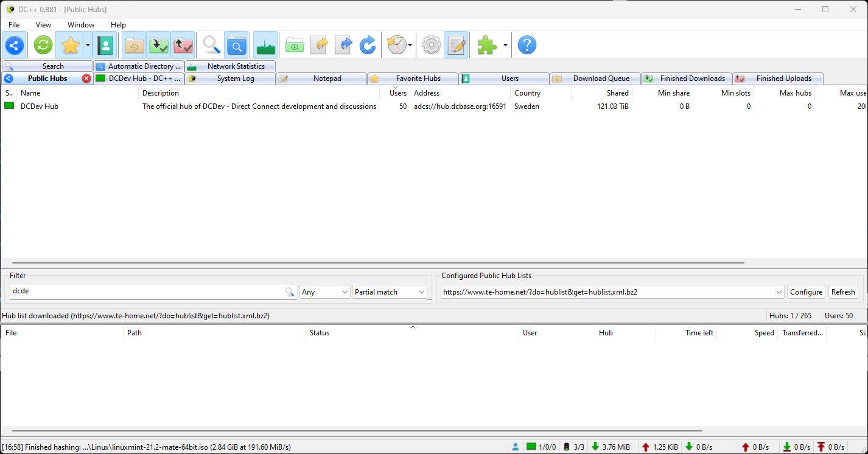Sort hub list by Shared column header
This screenshot has height=454, width=868.
pyautogui.click(x=601, y=93)
